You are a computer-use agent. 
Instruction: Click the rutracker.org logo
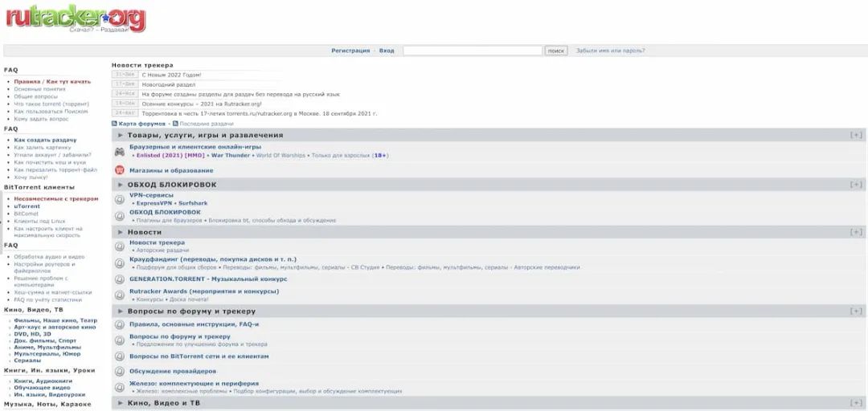tap(76, 18)
